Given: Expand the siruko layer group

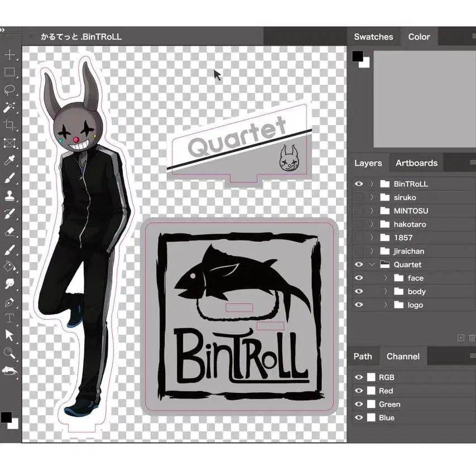Looking at the screenshot, I should pos(372,197).
